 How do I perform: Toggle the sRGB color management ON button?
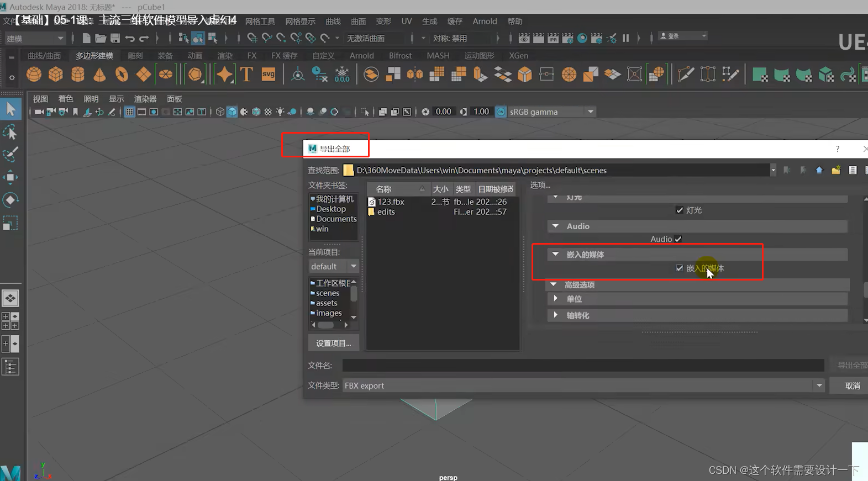point(501,112)
